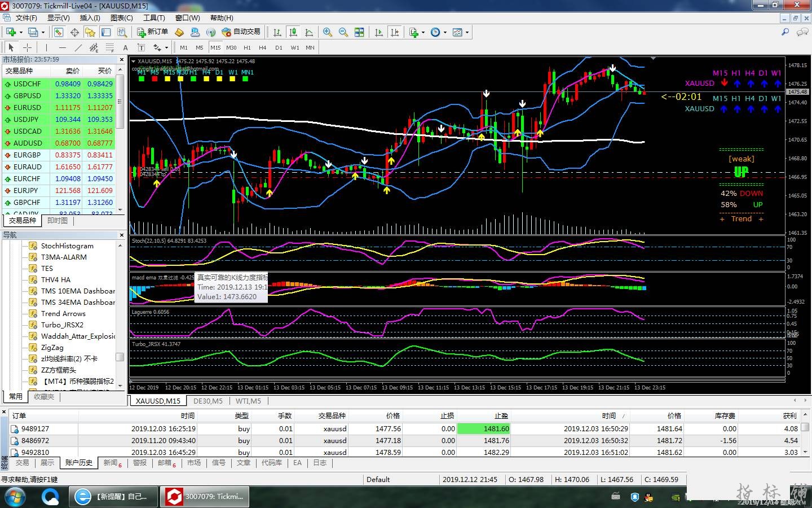The height and width of the screenshot is (508, 812).
Task: Select the draw trendline tool
Action: pos(78,48)
